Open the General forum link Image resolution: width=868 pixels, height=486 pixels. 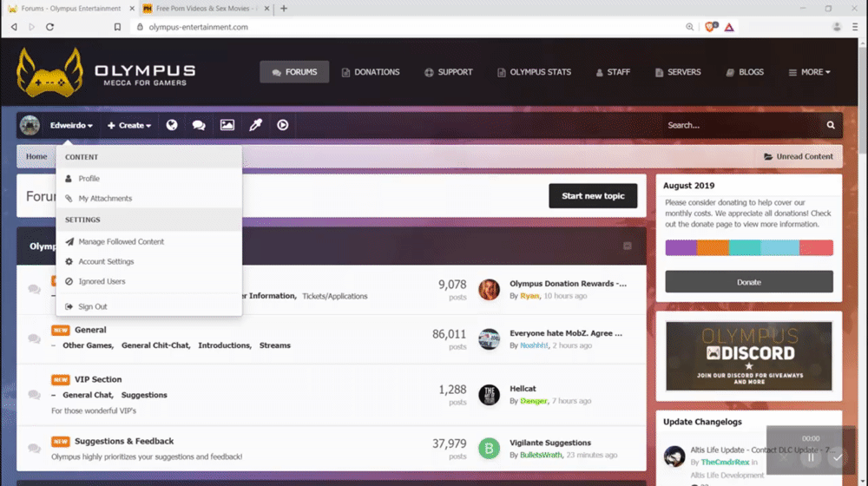coord(90,330)
